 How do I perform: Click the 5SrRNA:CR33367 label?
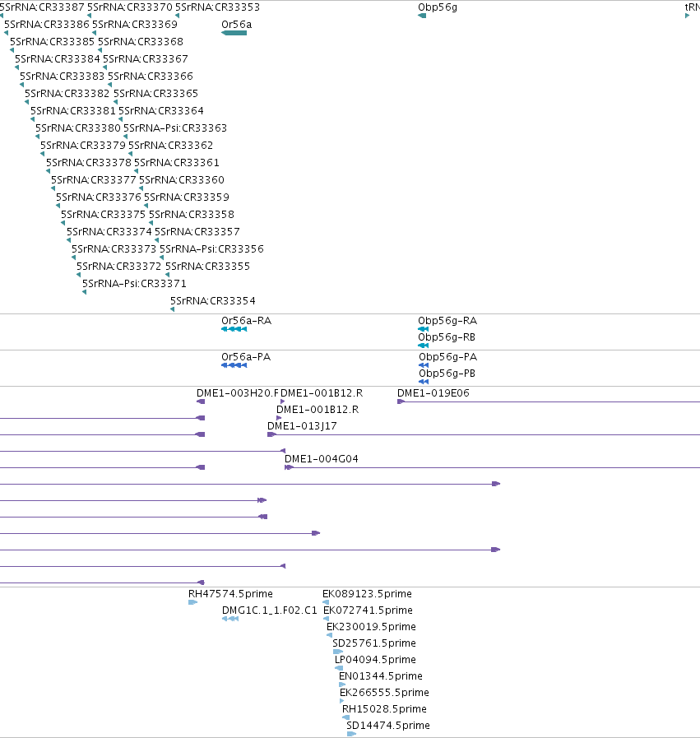tap(146, 59)
